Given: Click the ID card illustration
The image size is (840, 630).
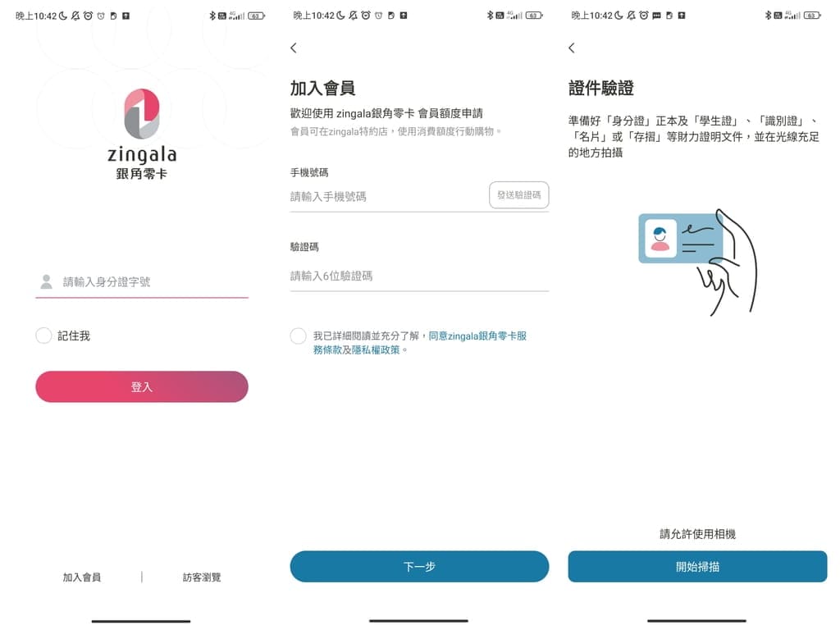Looking at the screenshot, I should (x=697, y=262).
